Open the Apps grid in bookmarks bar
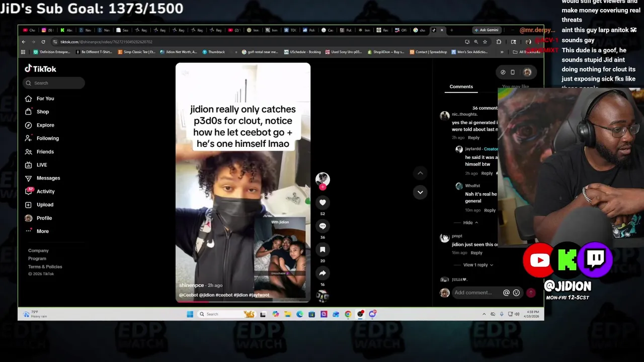 [23, 52]
